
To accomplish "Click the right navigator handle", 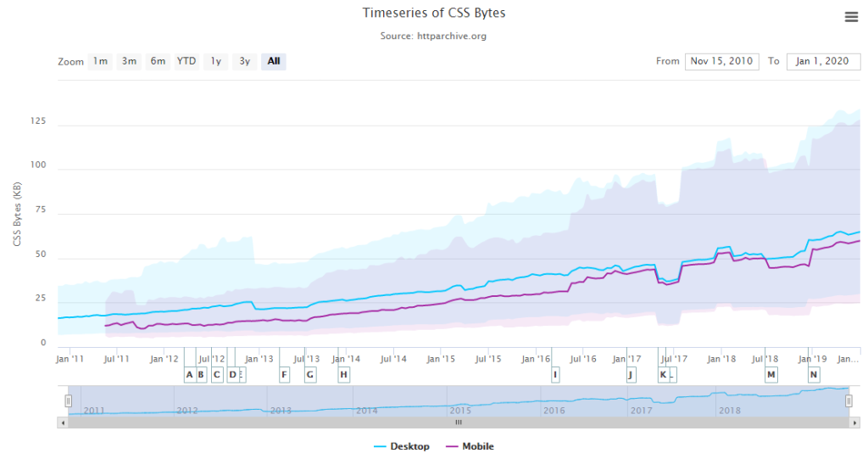I will (x=849, y=400).
